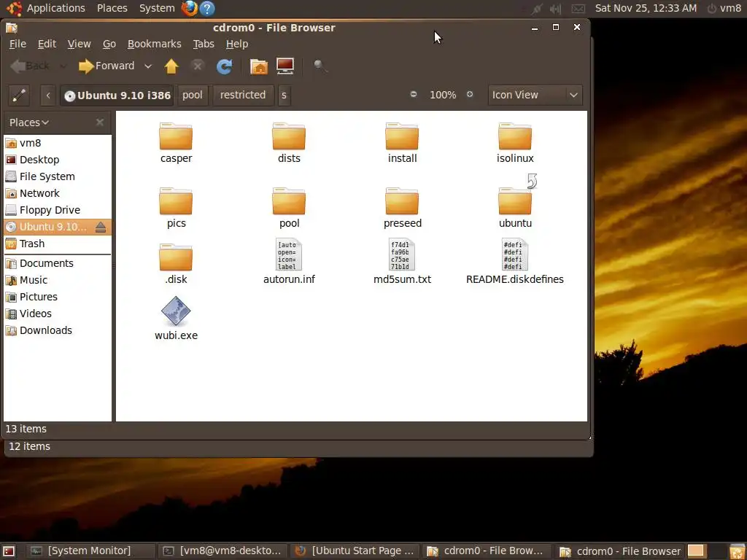This screenshot has height=560, width=747.
Task: Click the restricted path bar button
Action: coord(242,96)
